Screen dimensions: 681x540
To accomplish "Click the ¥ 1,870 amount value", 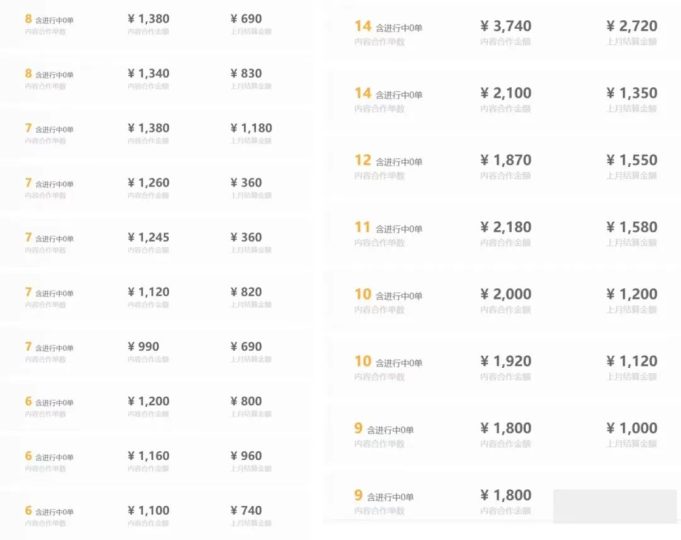I will [506, 160].
